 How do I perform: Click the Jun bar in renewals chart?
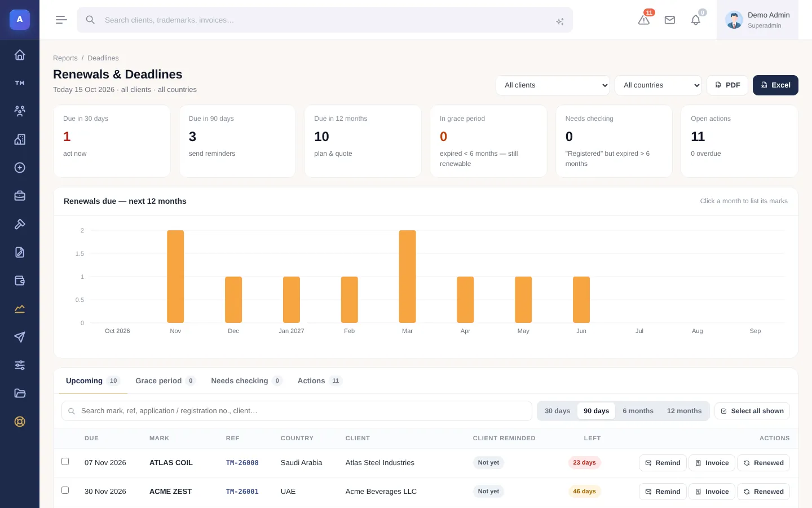pyautogui.click(x=581, y=300)
